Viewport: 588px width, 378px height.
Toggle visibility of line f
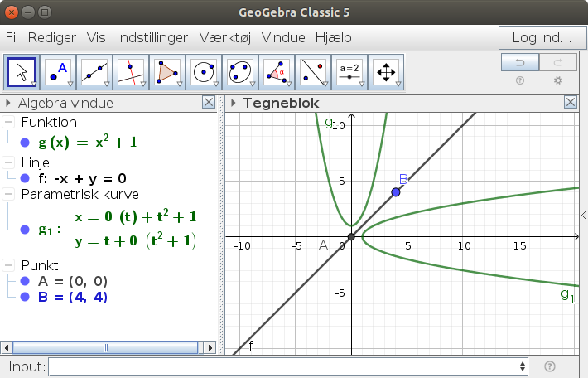pyautogui.click(x=25, y=178)
